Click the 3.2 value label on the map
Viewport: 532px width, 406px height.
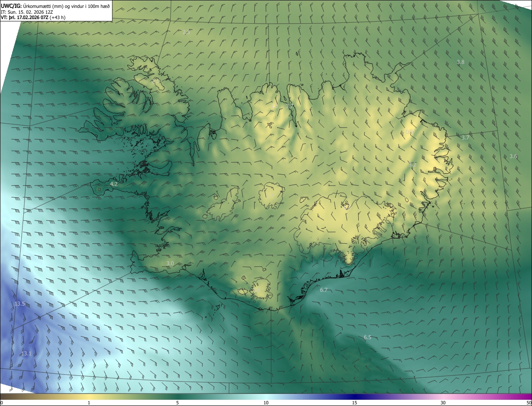[412, 164]
